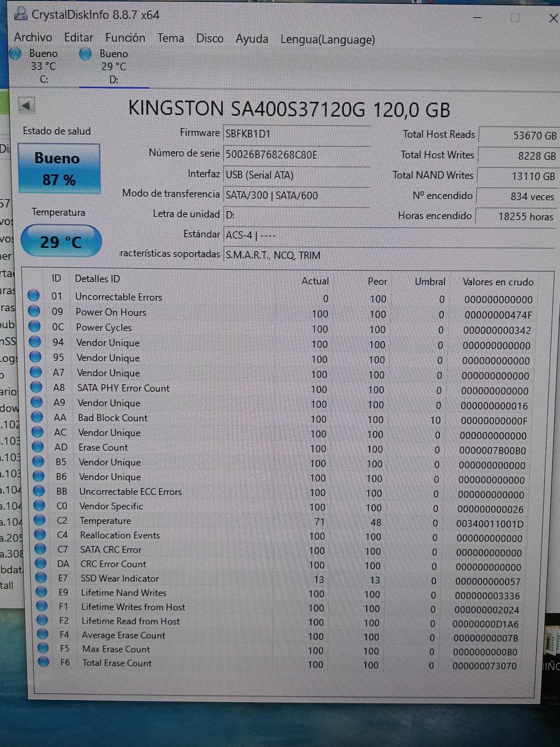Click status icon for SSD Wear Indicator row

click(x=42, y=578)
